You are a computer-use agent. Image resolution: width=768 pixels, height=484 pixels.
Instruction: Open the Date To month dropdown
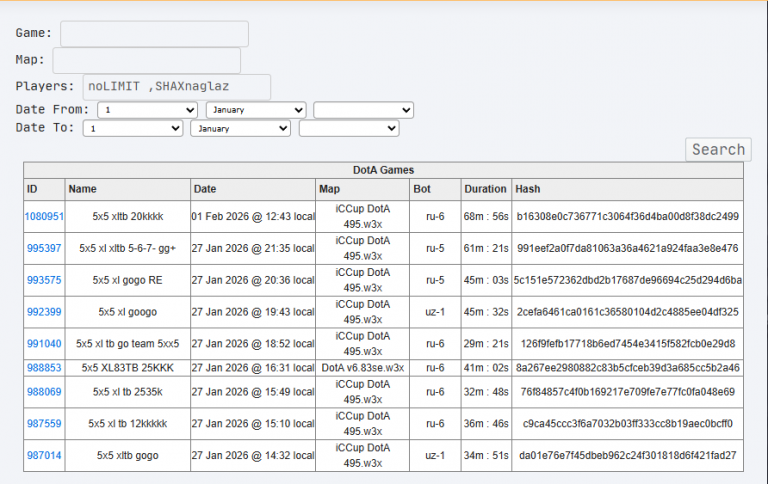240,128
